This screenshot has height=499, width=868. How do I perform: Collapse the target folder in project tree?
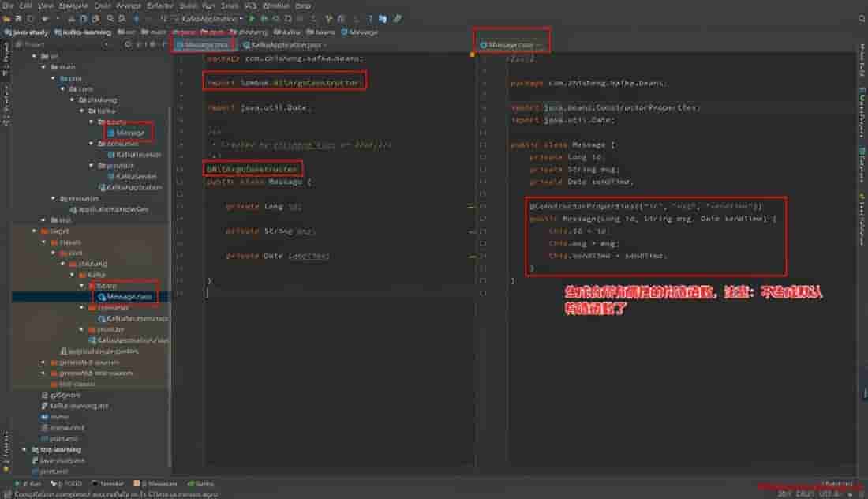coord(34,231)
